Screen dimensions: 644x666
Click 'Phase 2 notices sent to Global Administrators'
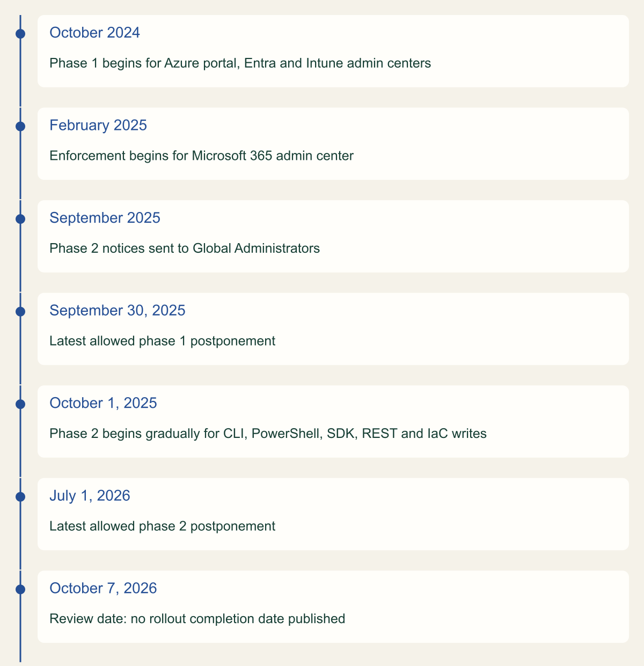click(185, 248)
